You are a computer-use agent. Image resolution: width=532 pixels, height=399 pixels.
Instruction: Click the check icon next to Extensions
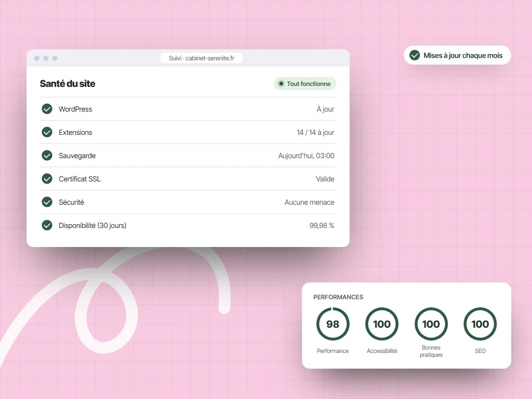click(47, 133)
